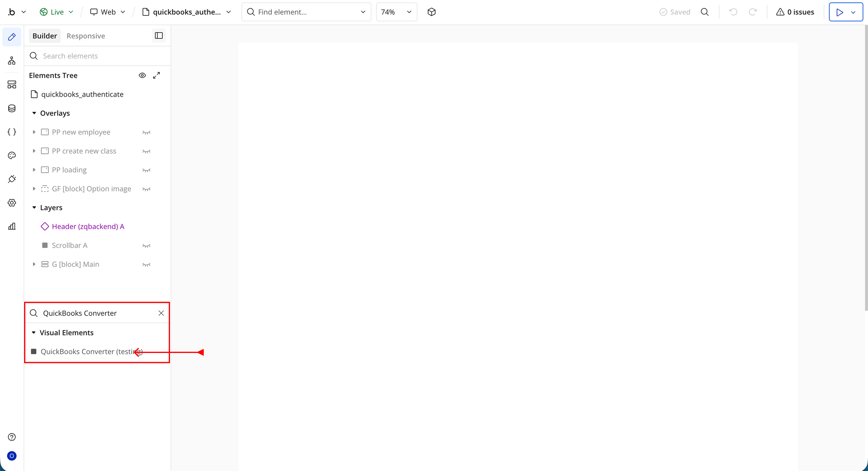
Task: Click the Preview play button
Action: click(x=840, y=12)
